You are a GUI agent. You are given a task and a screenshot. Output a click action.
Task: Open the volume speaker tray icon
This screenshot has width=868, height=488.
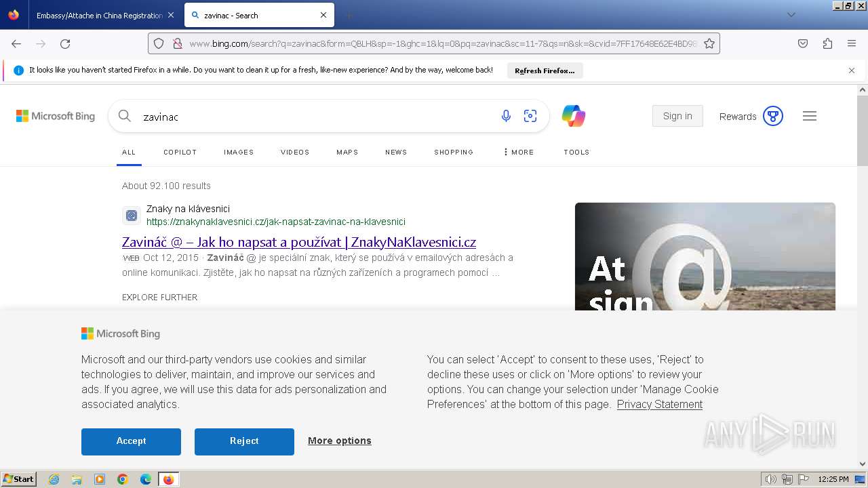click(x=771, y=479)
